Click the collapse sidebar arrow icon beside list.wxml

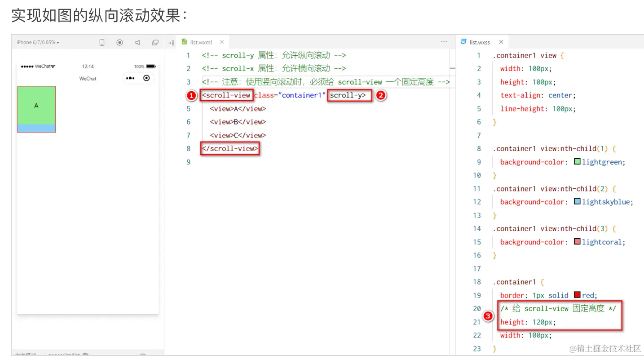click(x=171, y=43)
